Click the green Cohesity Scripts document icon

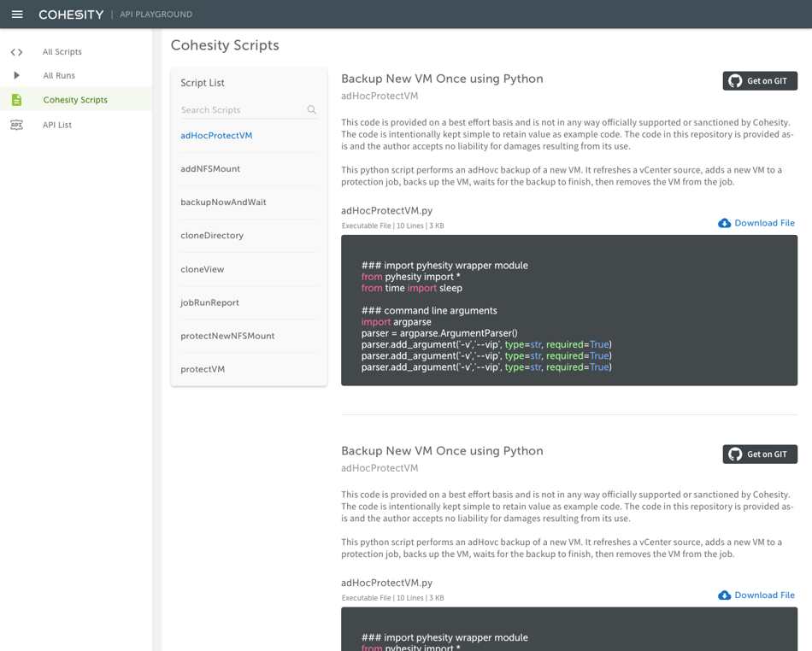[15, 99]
